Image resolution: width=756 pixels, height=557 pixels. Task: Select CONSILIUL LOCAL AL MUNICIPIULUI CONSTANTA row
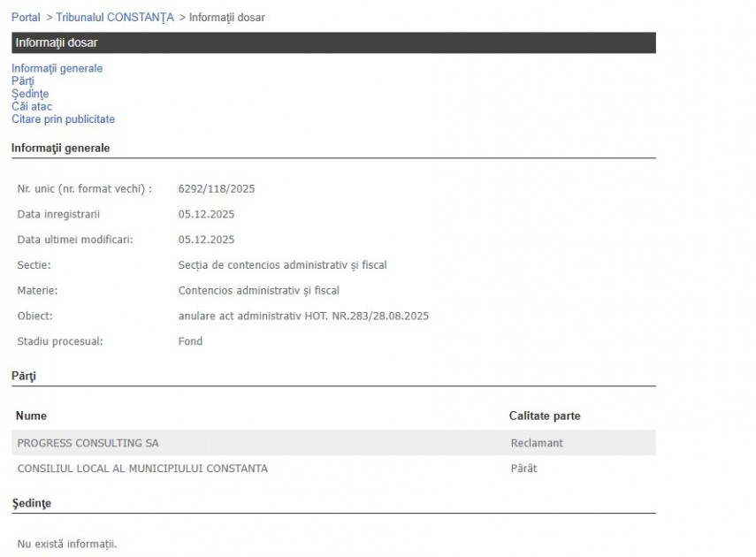point(142,469)
